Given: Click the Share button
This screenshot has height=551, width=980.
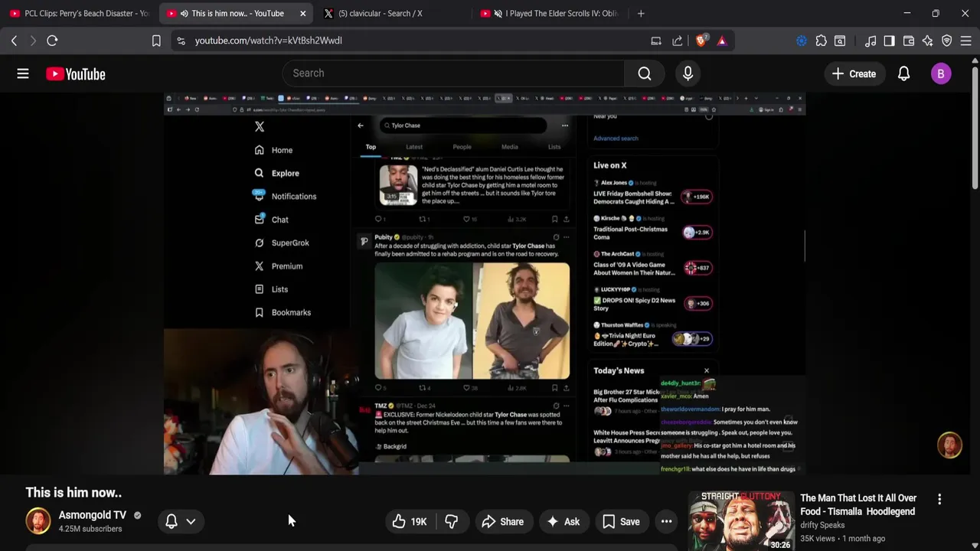Looking at the screenshot, I should tap(503, 522).
